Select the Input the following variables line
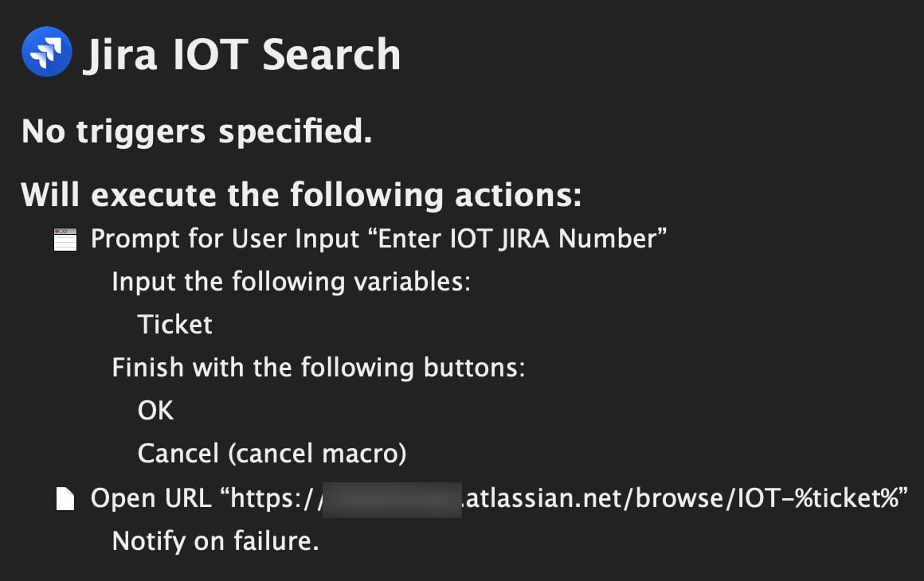This screenshot has width=924, height=581. coord(291,282)
